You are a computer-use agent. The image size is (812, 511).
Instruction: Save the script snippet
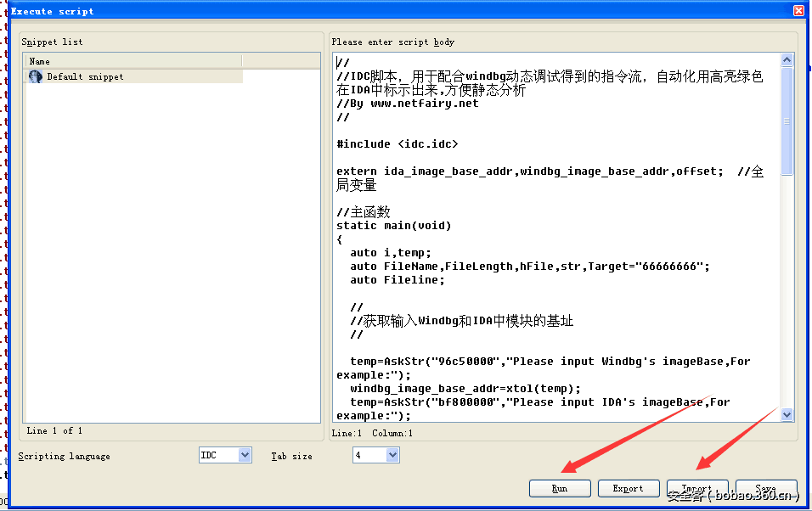pyautogui.click(x=766, y=488)
